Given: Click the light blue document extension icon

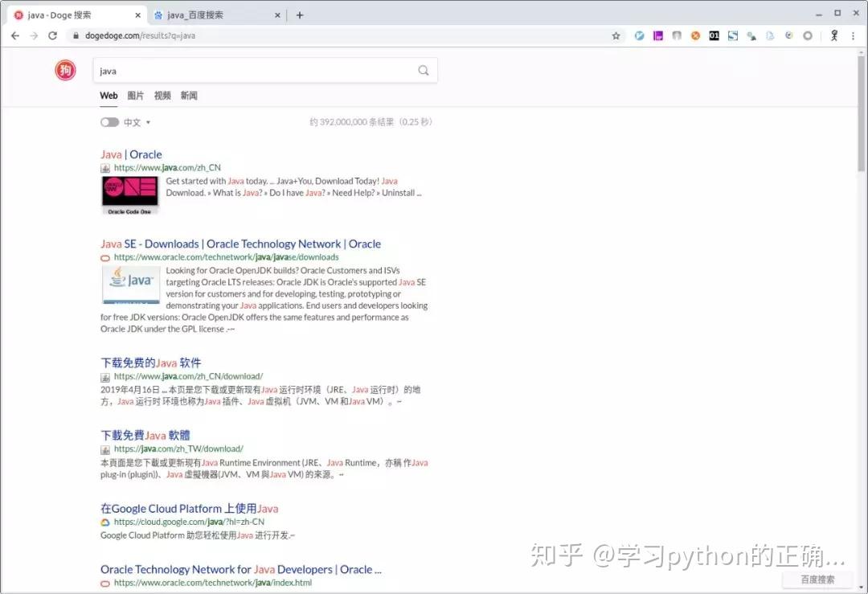Looking at the screenshot, I should point(770,35).
